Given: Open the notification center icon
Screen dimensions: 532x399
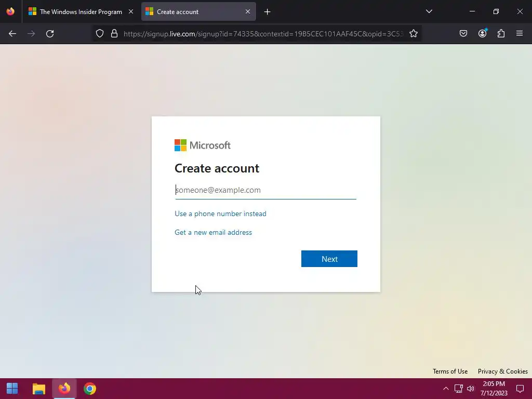Looking at the screenshot, I should point(520,389).
